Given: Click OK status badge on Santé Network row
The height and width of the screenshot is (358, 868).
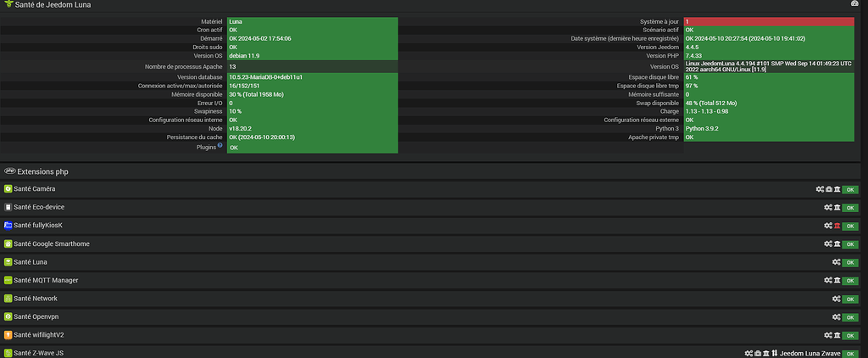Looking at the screenshot, I should tap(850, 299).
